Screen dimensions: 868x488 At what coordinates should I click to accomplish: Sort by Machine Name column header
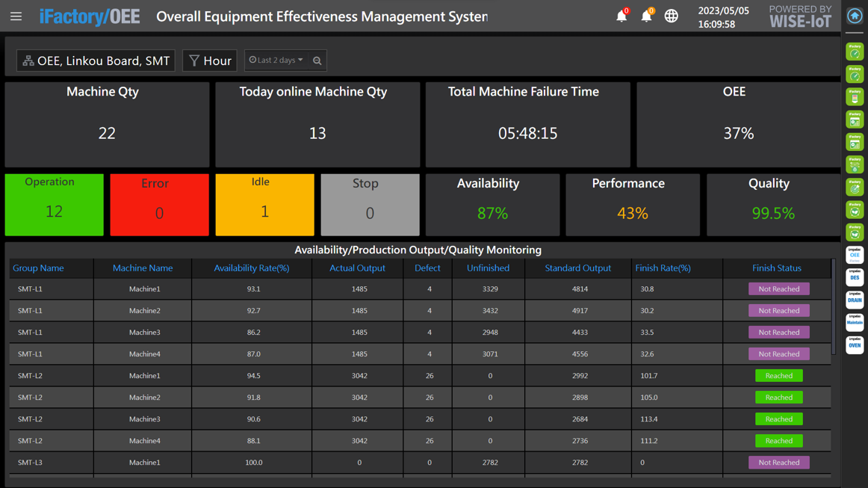click(143, 268)
